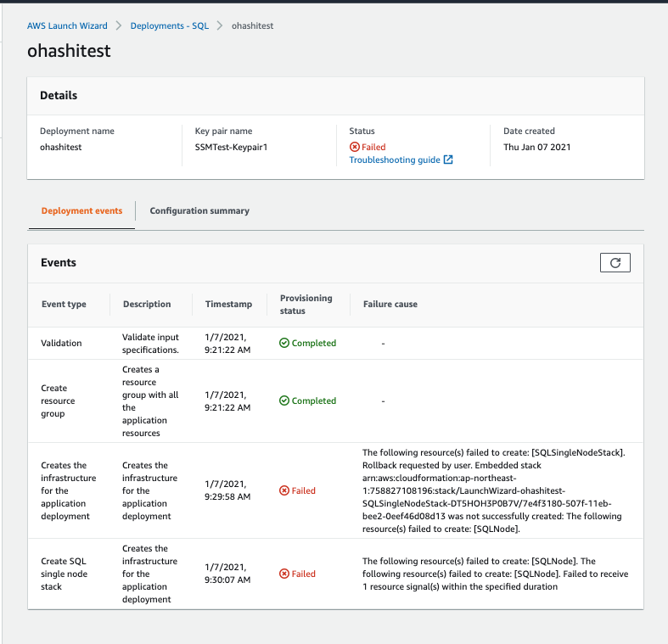668x644 pixels.
Task: Click the Failed status text in Details
Action: point(373,147)
